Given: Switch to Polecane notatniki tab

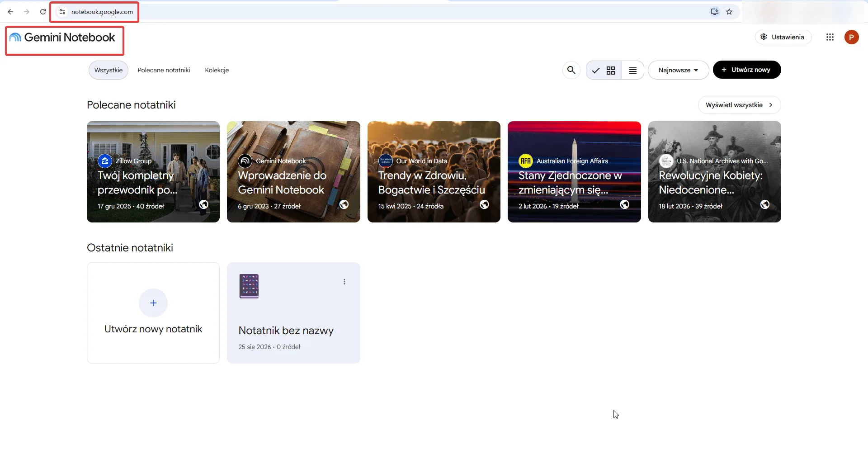Looking at the screenshot, I should tap(164, 70).
